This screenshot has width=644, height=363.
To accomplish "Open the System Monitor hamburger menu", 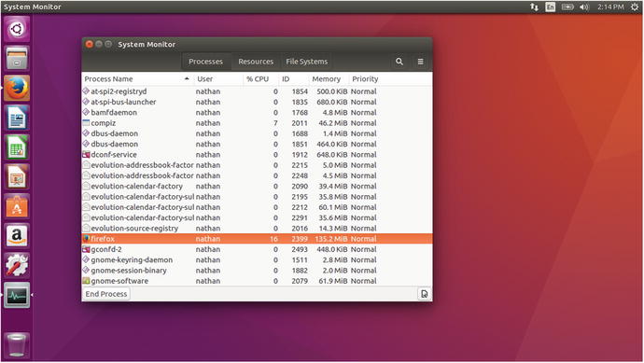I will coord(420,62).
